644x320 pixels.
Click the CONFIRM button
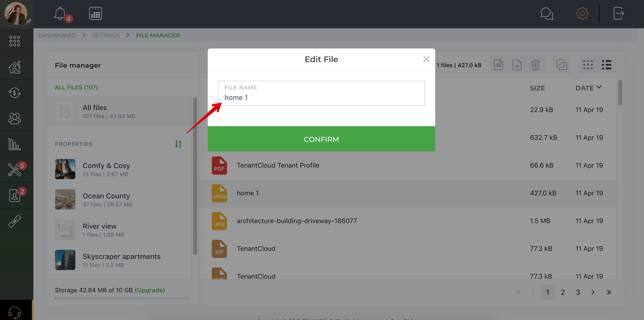[321, 139]
